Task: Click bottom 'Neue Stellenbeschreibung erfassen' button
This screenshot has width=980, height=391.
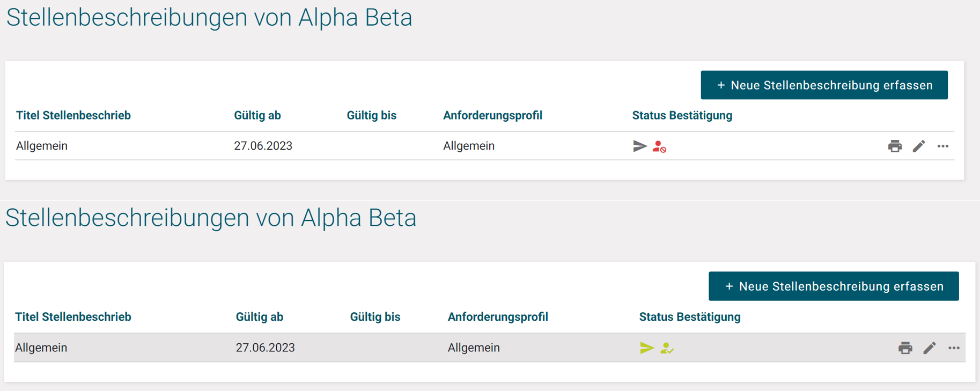Action: 834,286
